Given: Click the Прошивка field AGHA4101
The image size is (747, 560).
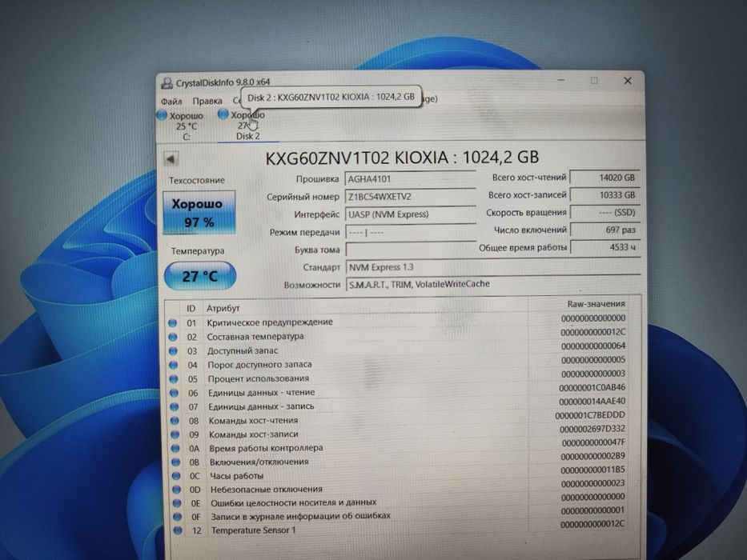Looking at the screenshot, I should tap(410, 179).
